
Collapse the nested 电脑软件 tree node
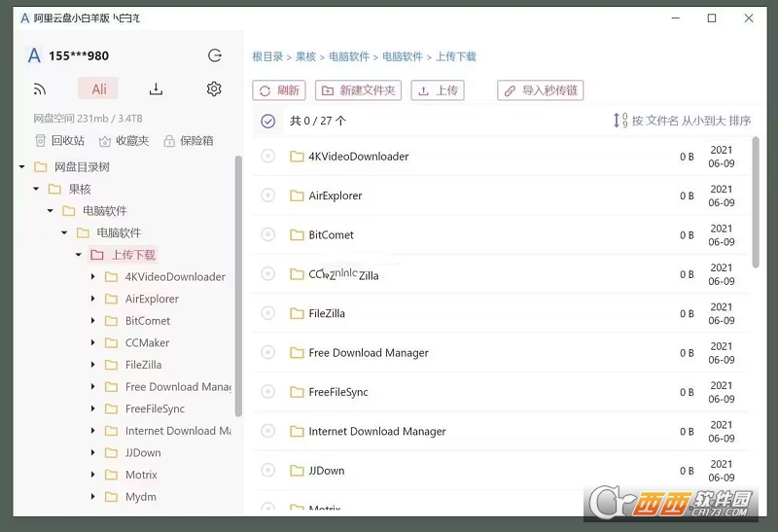pos(64,232)
